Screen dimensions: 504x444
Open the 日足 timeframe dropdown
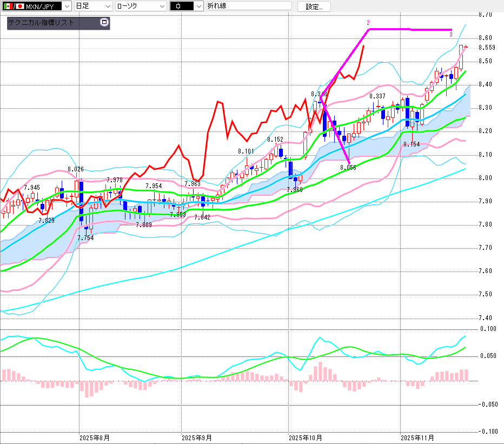108,6
